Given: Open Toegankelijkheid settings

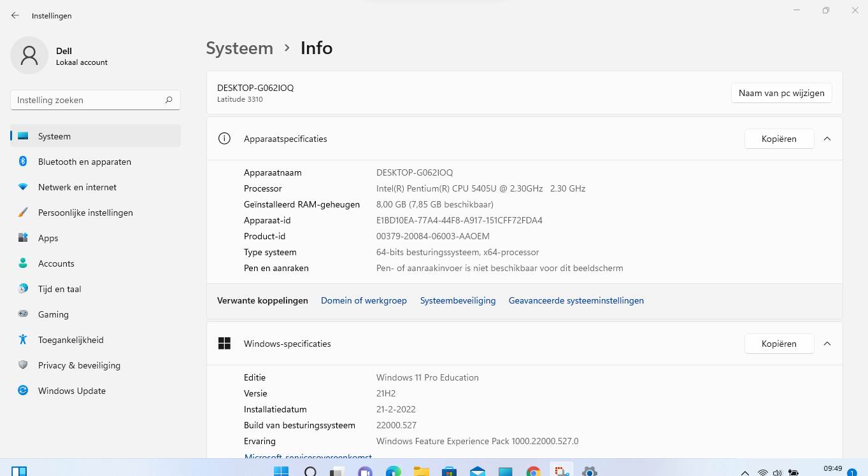Looking at the screenshot, I should click(x=96, y=340).
